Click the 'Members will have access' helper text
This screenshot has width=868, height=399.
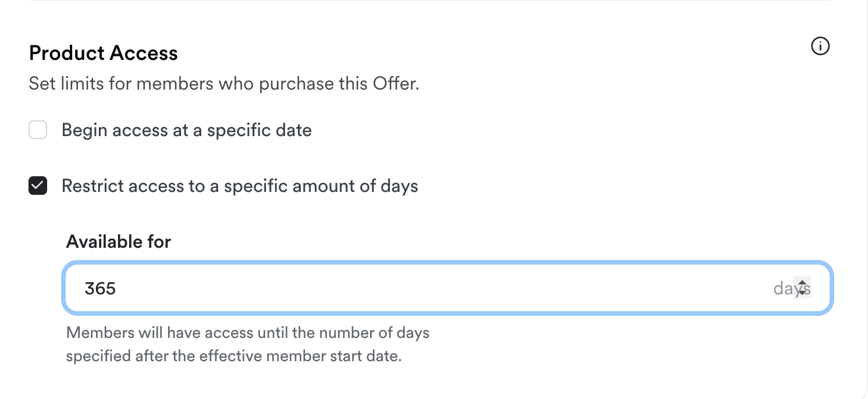pos(247,333)
